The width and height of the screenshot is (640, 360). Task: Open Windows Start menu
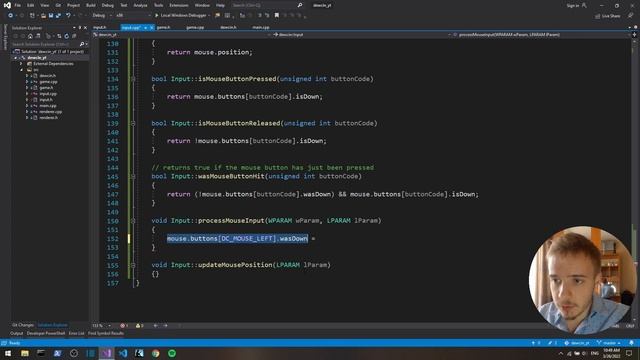pyautogui.click(x=8, y=353)
